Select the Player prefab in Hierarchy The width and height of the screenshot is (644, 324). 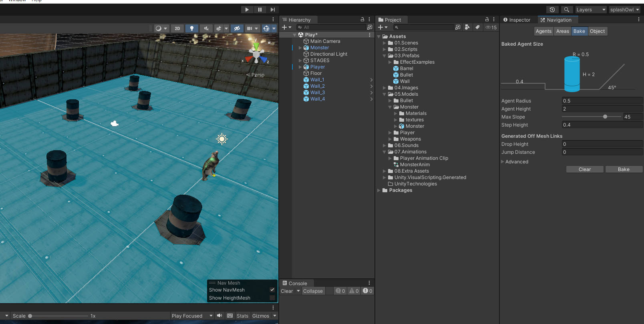coord(317,67)
